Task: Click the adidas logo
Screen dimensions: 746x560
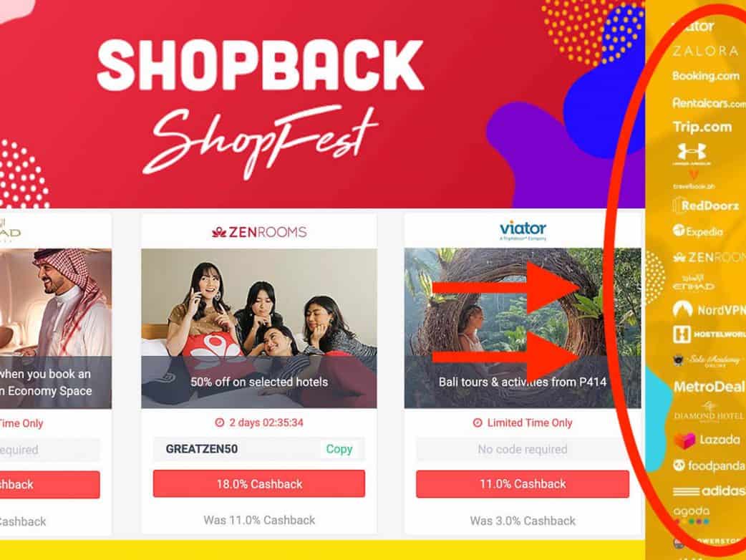Action: (709, 491)
